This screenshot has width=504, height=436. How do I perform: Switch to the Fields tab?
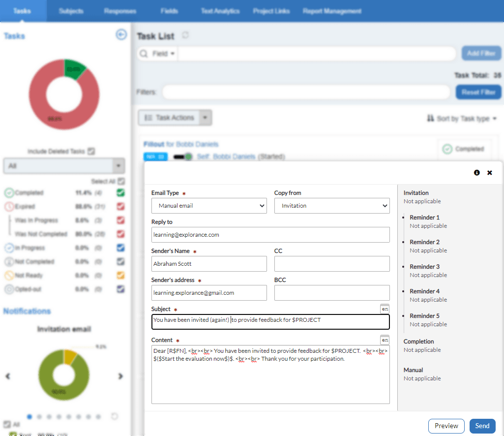[x=169, y=11]
